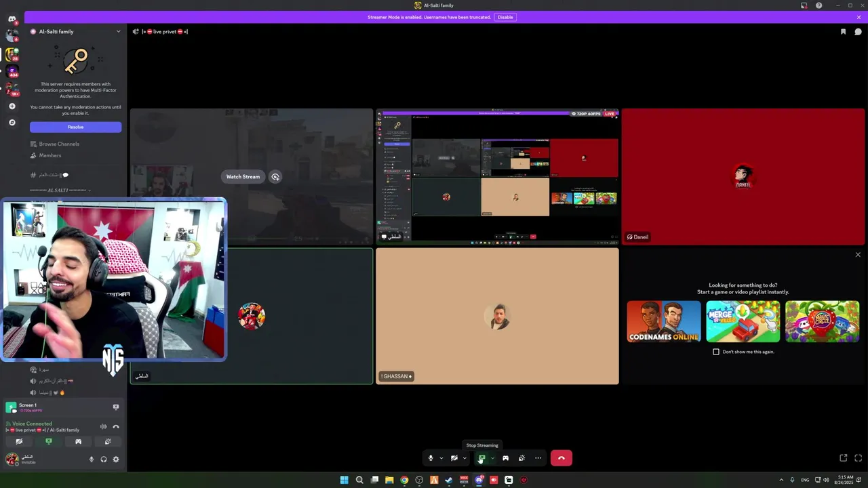Open User Settings gear

click(115, 460)
